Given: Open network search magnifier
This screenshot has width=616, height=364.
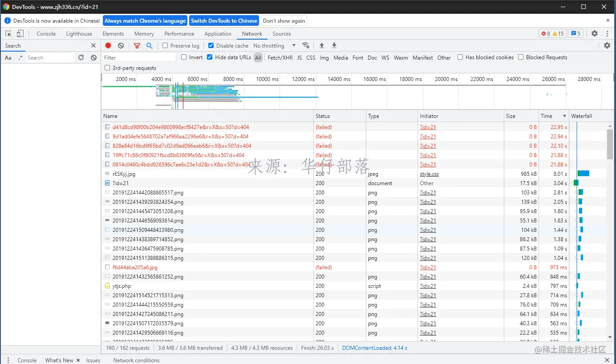Looking at the screenshot, I should pos(150,45).
